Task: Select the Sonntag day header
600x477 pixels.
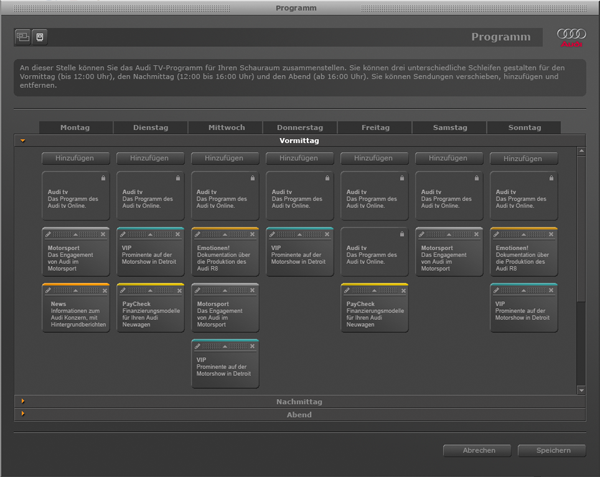Action: (x=525, y=127)
